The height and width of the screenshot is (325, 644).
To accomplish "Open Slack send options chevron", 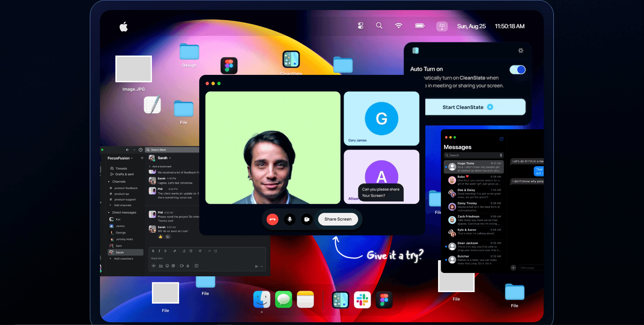I will click(x=262, y=266).
